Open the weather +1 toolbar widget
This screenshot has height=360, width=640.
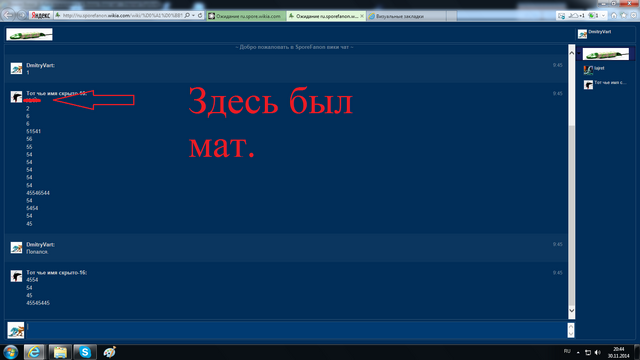coord(577,16)
